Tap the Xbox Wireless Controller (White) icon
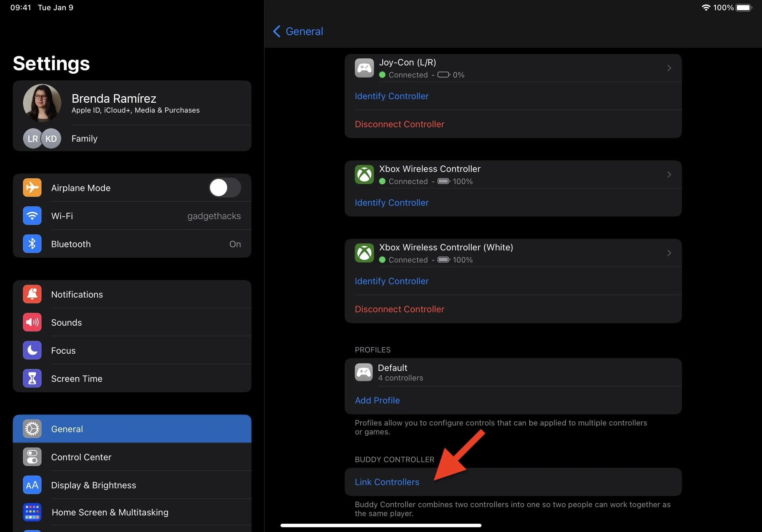Image resolution: width=762 pixels, height=532 pixels. [x=364, y=253]
